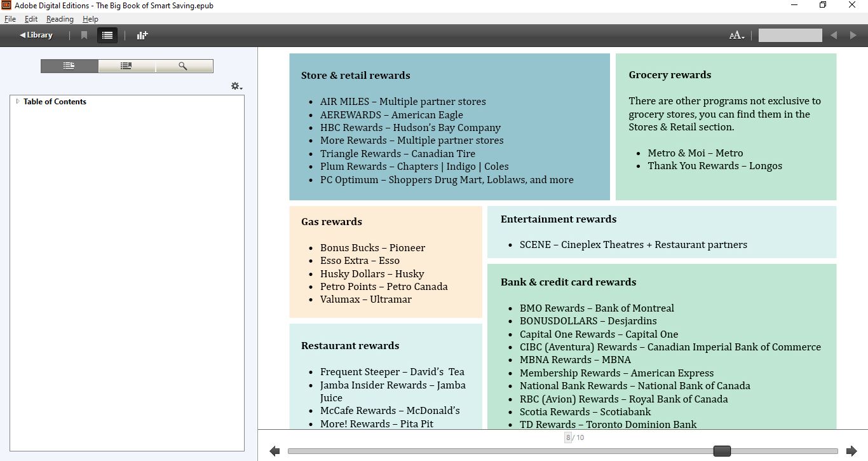This screenshot has height=461, width=868.
Task: Click the Adobe Digital Editions app icon in the title bar
Action: [6, 5]
